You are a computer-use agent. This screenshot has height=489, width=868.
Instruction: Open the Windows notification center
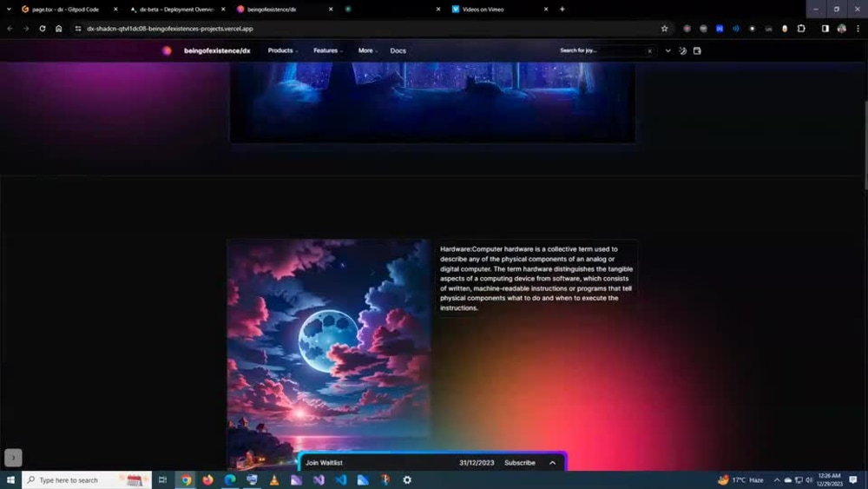[853, 479]
